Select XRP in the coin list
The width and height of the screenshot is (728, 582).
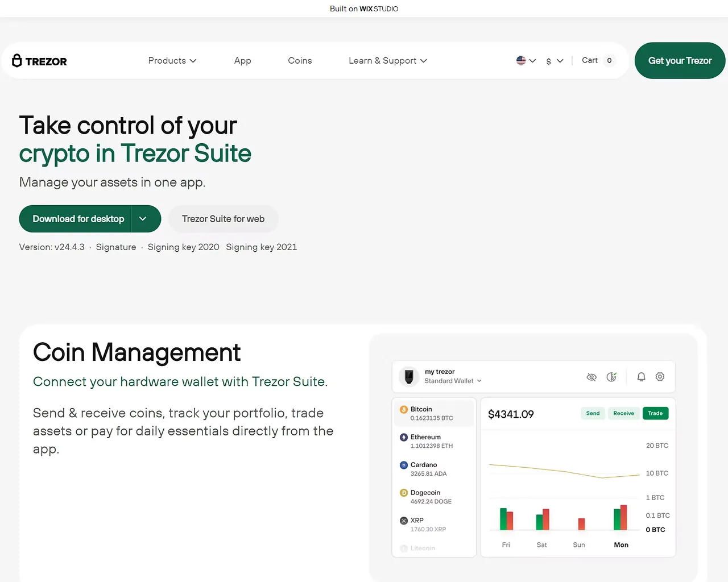[x=435, y=525]
